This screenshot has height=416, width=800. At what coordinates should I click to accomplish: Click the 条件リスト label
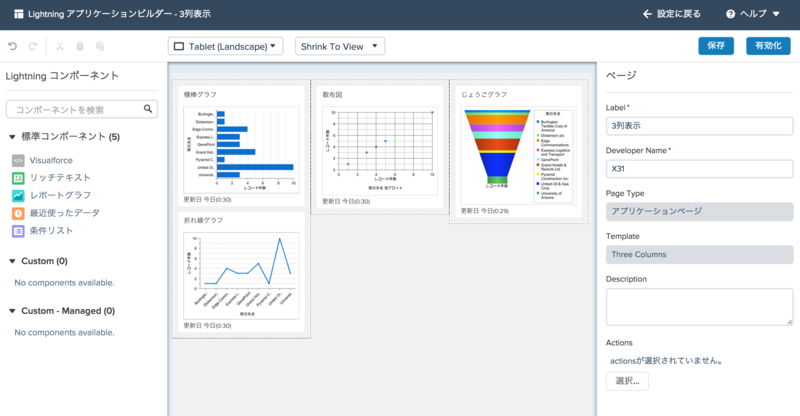51,231
